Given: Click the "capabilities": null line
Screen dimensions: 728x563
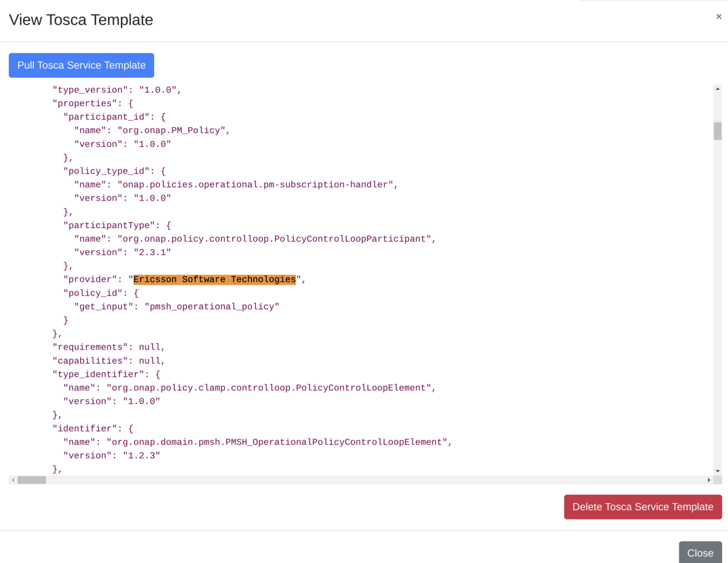Looking at the screenshot, I should pos(109,361).
